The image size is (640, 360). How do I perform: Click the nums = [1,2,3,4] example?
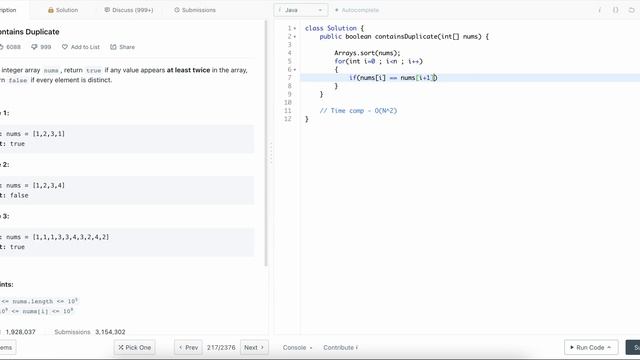pos(35,185)
